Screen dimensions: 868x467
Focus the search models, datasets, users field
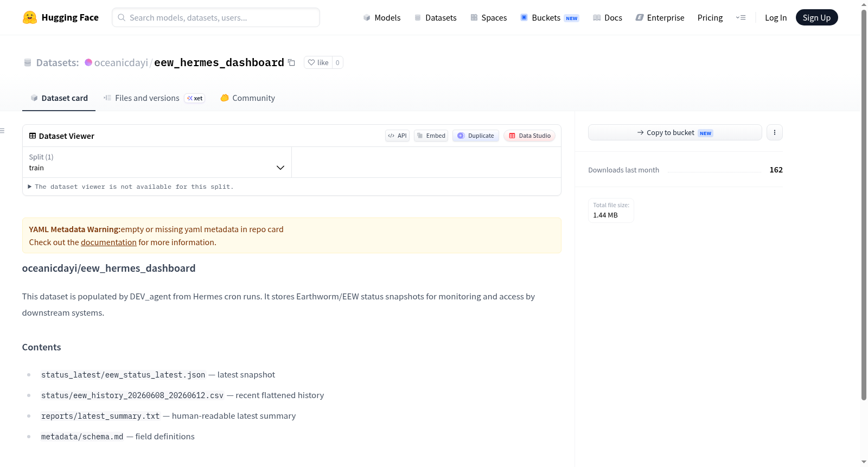tap(216, 17)
